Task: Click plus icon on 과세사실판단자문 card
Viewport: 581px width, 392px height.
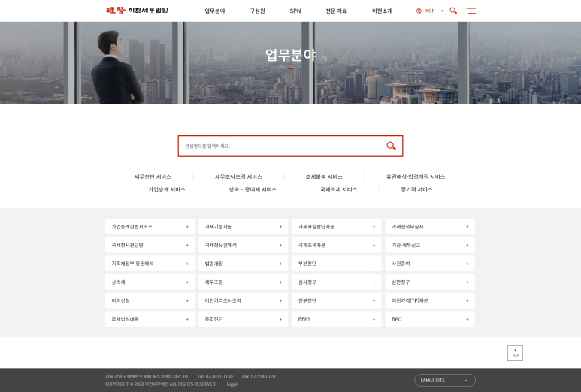Action: [374, 227]
